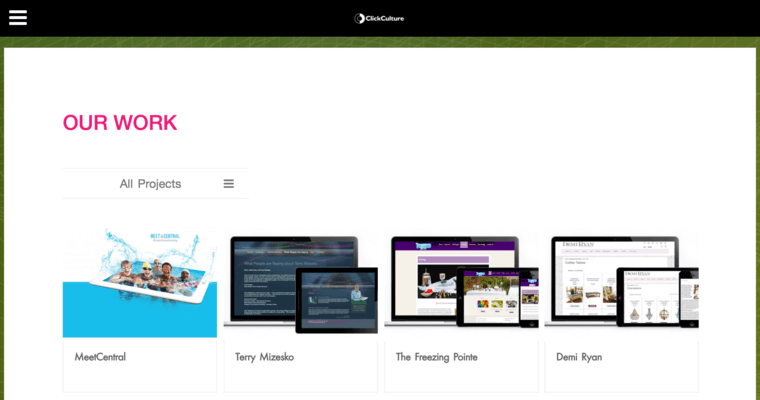
Task: Expand the All Projects filter dropdown
Action: [x=150, y=184]
